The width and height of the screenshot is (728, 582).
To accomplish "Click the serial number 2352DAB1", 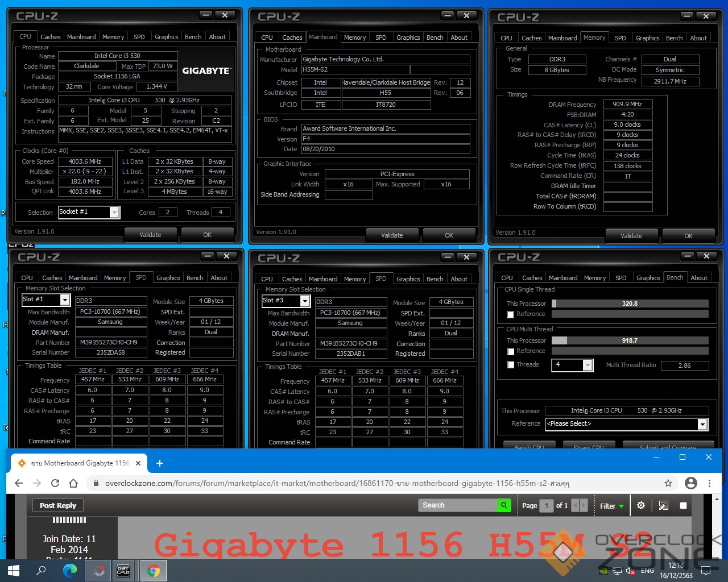I will [351, 354].
